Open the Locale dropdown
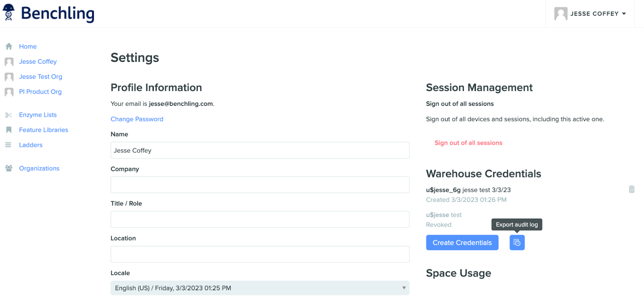Screen dimensions: 644x299 260,288
